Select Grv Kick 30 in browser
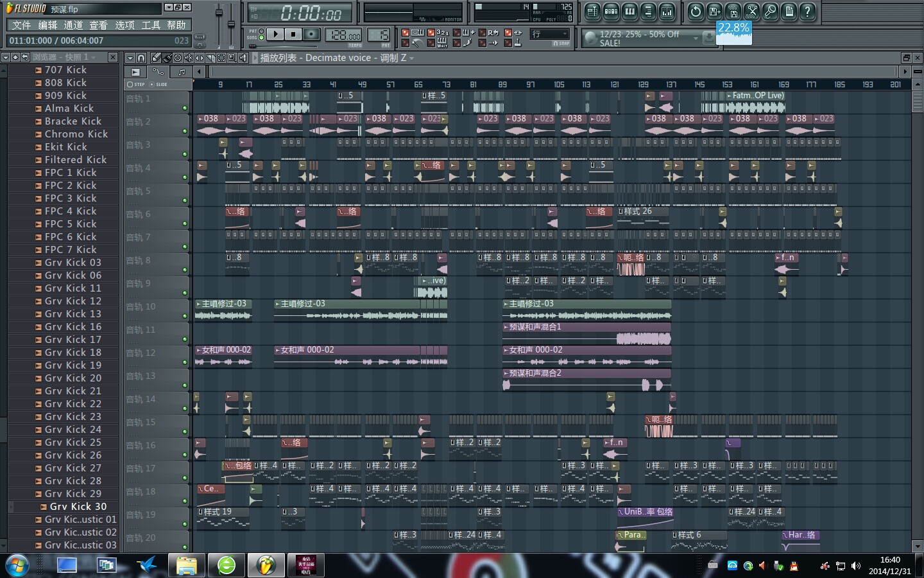924x578 pixels. click(78, 507)
